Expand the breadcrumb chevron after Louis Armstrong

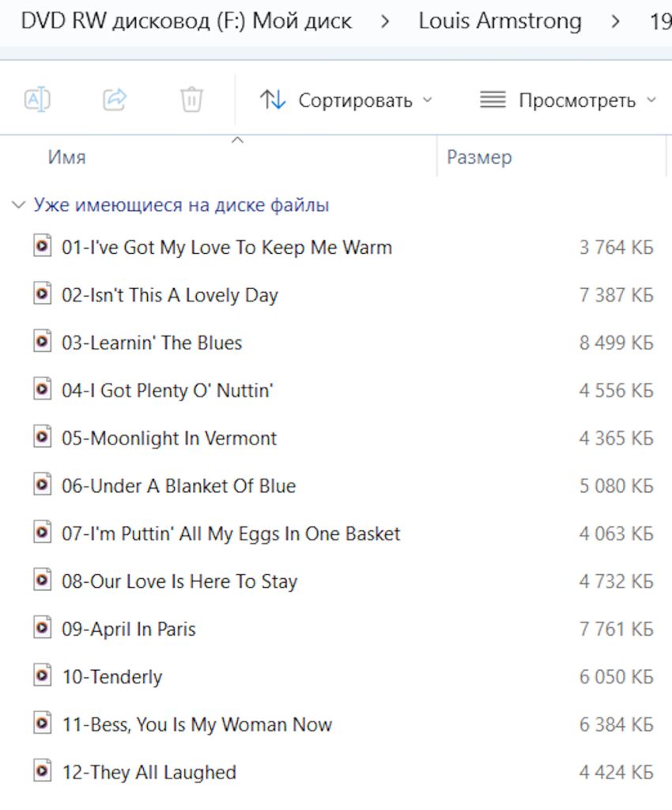[615, 21]
